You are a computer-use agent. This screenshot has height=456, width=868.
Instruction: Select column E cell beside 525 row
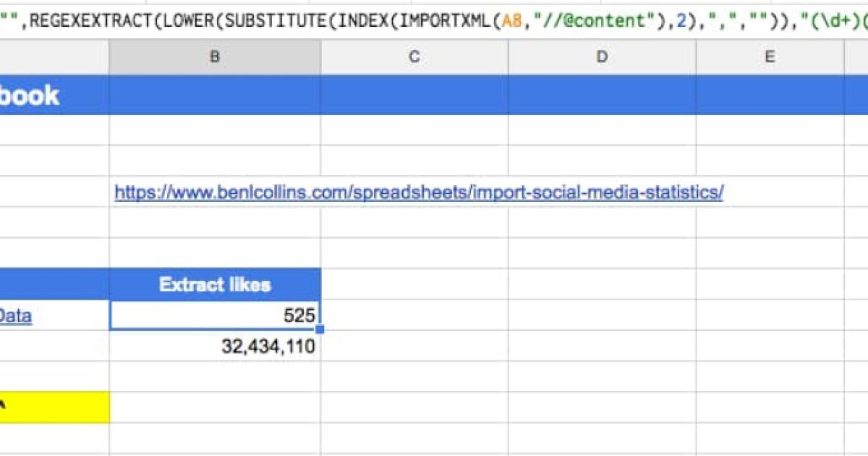(x=769, y=316)
